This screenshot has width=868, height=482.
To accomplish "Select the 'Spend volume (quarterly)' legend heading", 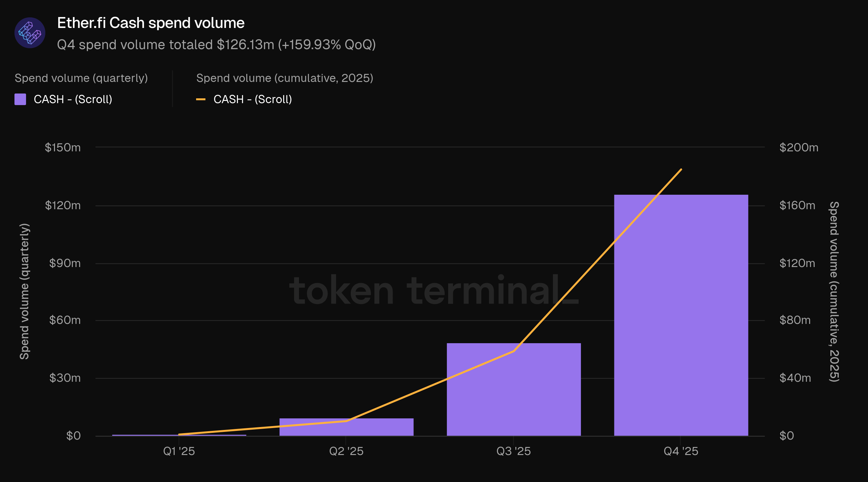I will coord(81,78).
